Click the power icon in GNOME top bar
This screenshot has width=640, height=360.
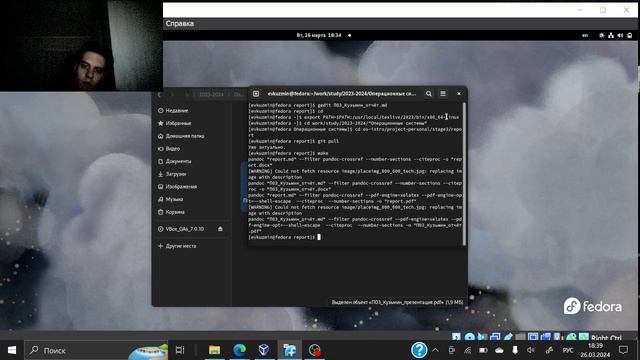pyautogui.click(x=630, y=36)
